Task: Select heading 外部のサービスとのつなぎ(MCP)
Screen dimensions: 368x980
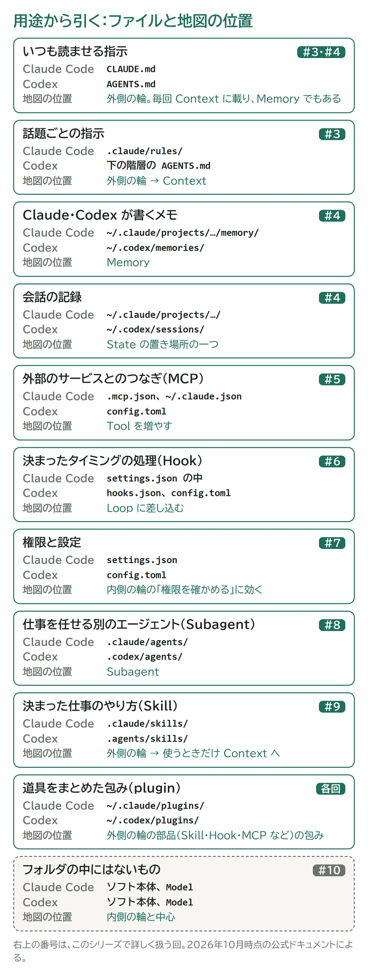Action: 113,379
